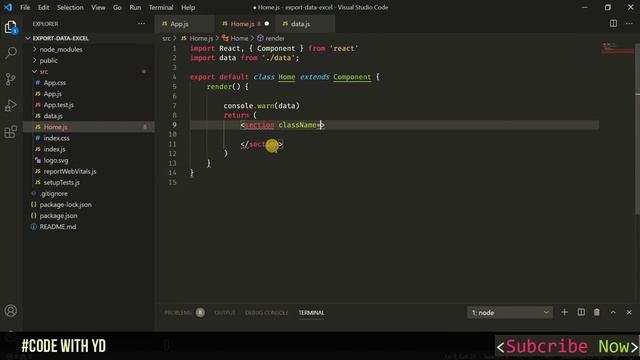The image size is (640, 360).
Task: Click the src breadcrumb segment
Action: pyautogui.click(x=166, y=38)
